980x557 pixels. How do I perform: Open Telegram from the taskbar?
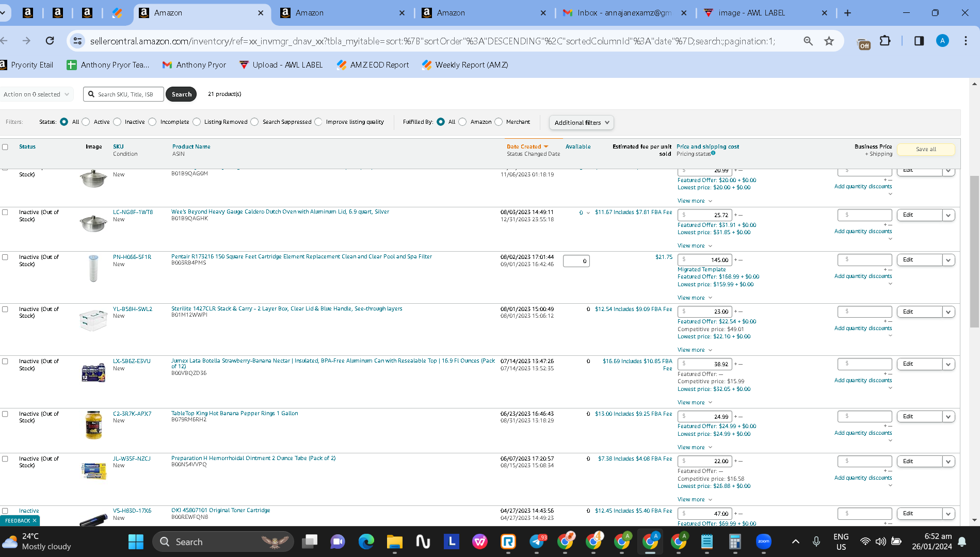[537, 542]
